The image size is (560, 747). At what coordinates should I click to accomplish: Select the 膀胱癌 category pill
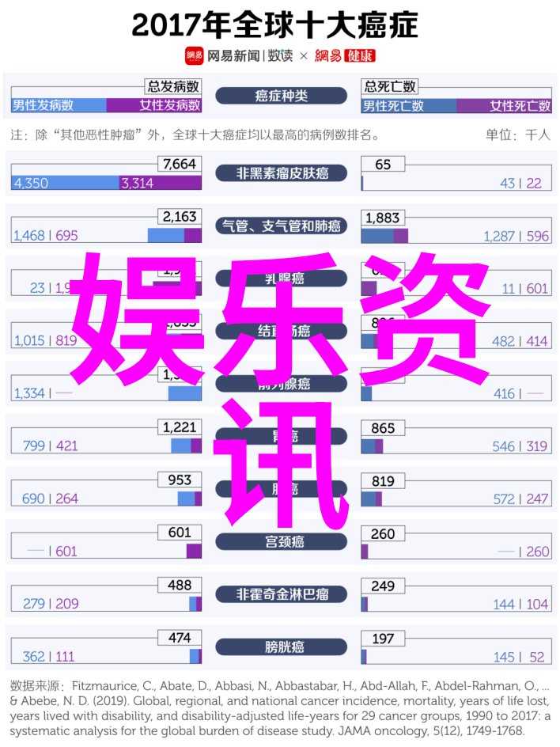point(282,647)
